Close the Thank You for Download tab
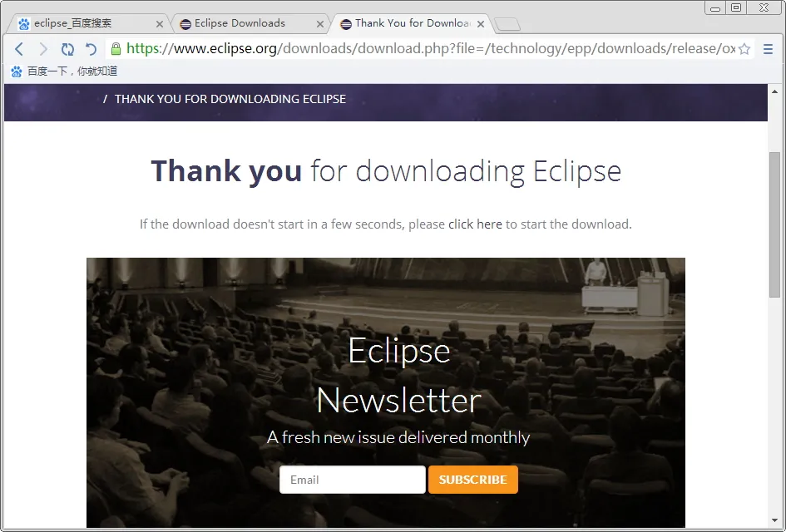The image size is (786, 532). click(481, 24)
